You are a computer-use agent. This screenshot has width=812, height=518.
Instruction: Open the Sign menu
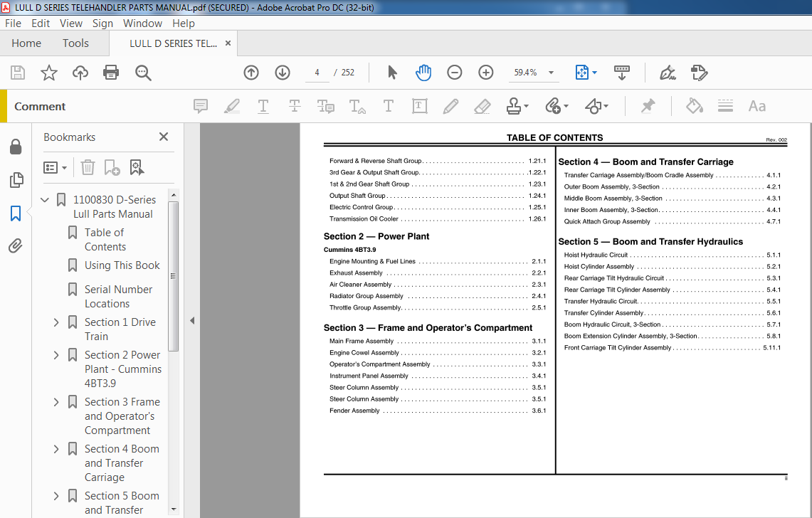click(x=102, y=23)
